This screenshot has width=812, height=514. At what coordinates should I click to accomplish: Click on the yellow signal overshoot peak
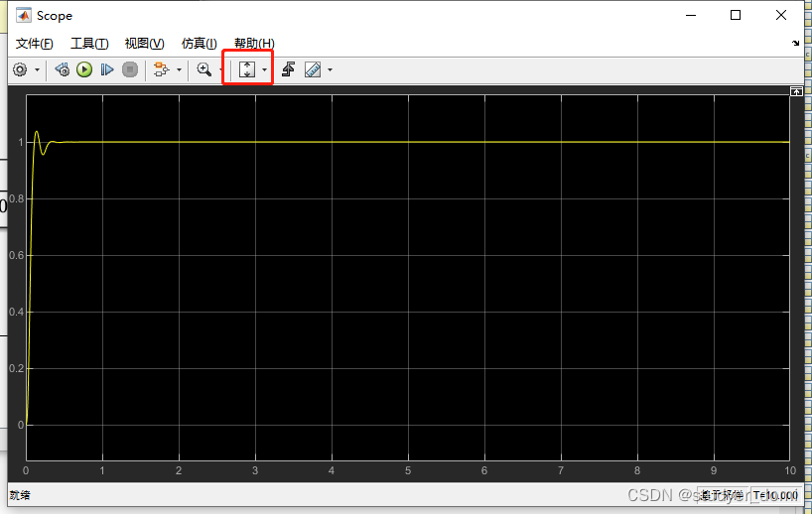[x=37, y=132]
